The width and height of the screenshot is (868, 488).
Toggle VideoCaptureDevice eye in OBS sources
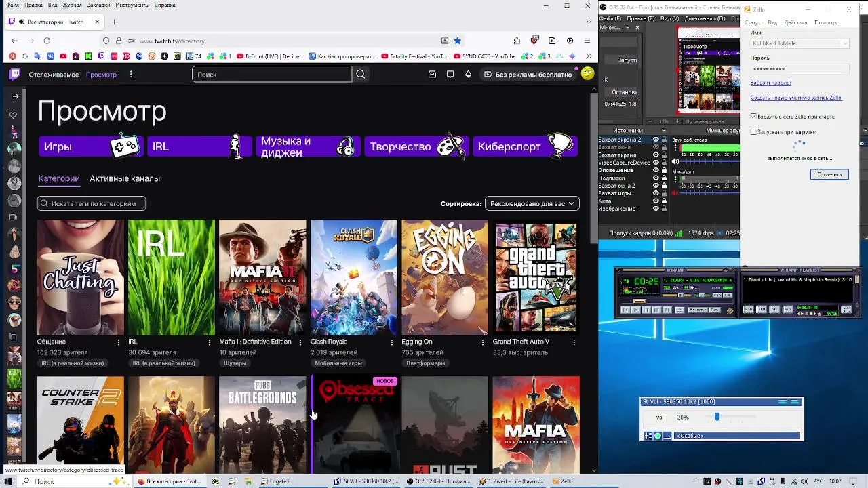[656, 163]
